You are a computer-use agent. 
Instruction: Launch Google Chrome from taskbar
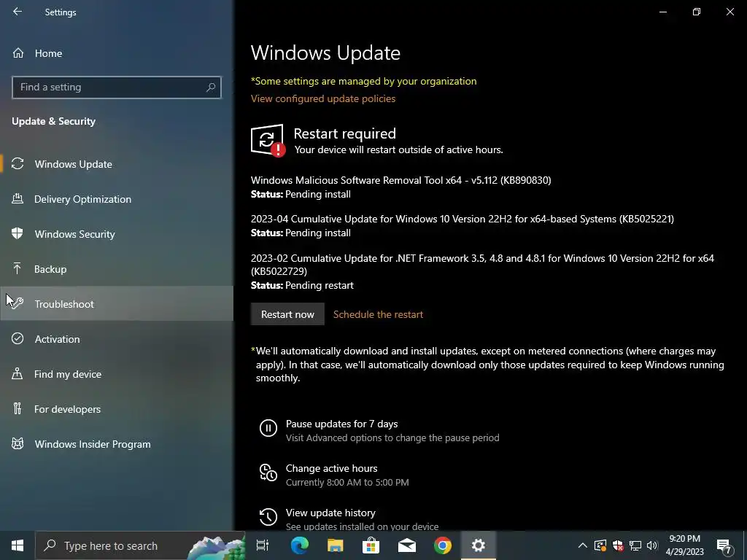tap(443, 545)
